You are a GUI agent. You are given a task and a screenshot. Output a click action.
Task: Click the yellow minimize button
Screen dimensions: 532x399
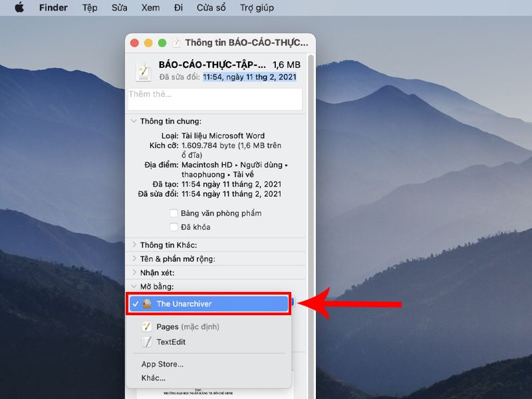(148, 43)
